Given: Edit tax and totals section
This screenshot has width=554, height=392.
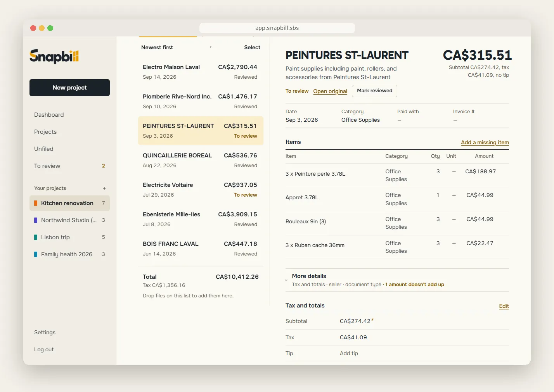Looking at the screenshot, I should 504,306.
